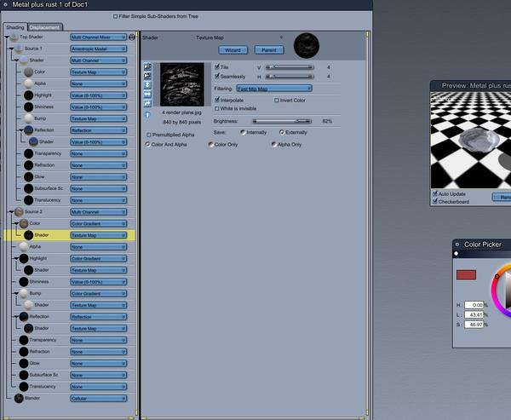The height and width of the screenshot is (420, 511).
Task: Click the H value field in Color Picker
Action: [x=474, y=305]
